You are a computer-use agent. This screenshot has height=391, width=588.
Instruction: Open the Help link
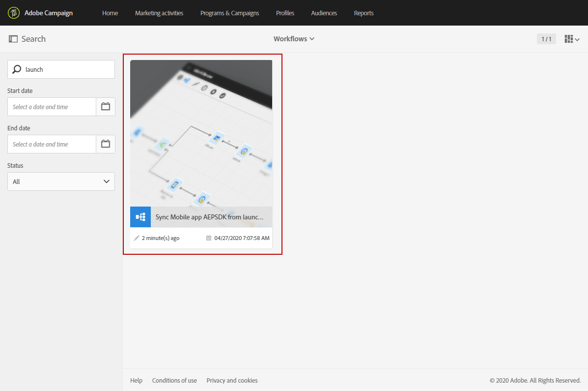(136, 380)
